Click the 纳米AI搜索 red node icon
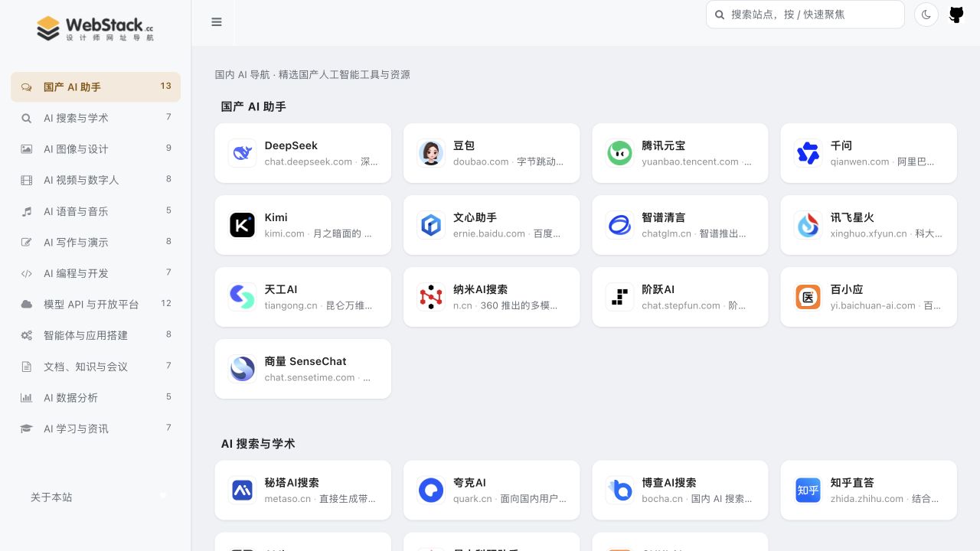This screenshot has width=980, height=551. [431, 297]
